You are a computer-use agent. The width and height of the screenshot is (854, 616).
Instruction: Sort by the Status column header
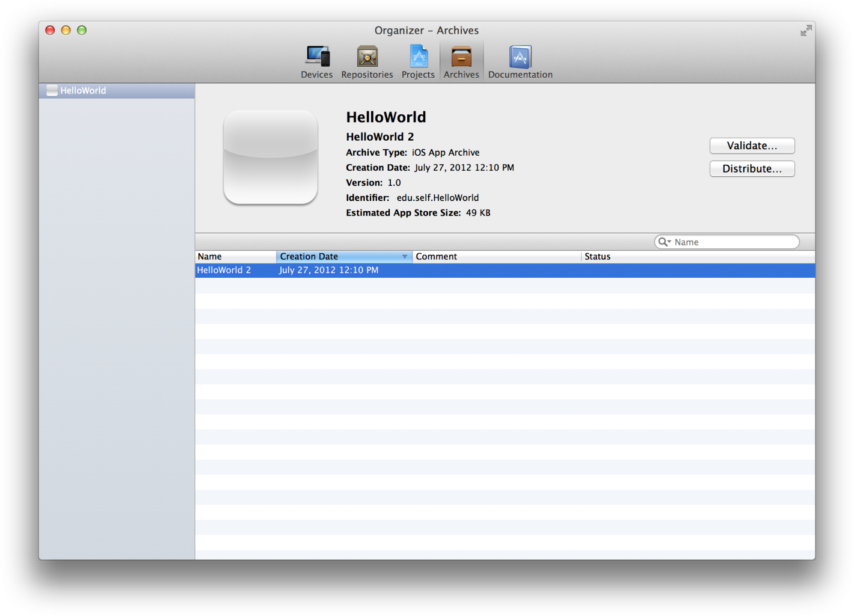[x=698, y=257]
